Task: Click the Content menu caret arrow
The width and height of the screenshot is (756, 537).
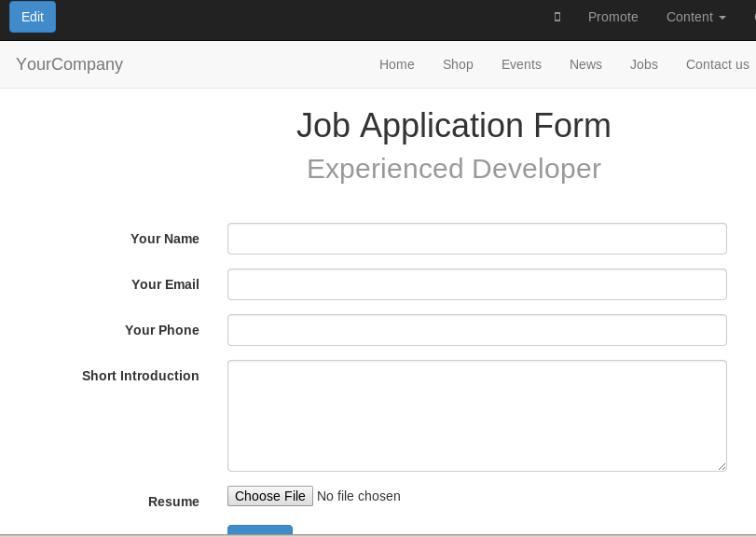Action: tap(722, 18)
